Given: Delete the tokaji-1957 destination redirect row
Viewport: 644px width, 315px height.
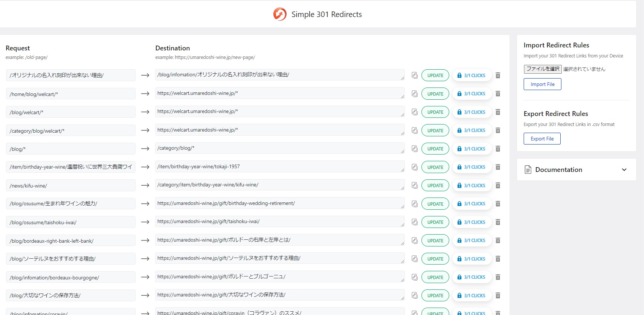Looking at the screenshot, I should click(498, 167).
